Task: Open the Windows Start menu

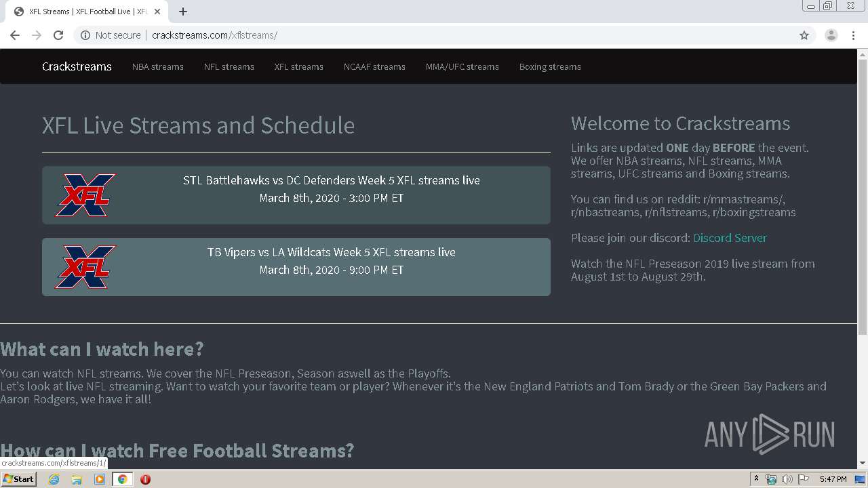Action: tap(19, 479)
